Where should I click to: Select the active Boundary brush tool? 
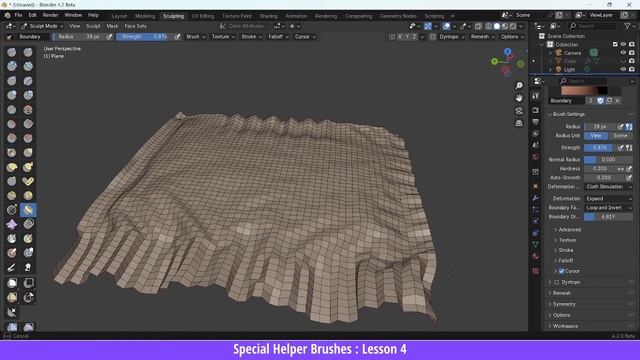click(28, 210)
